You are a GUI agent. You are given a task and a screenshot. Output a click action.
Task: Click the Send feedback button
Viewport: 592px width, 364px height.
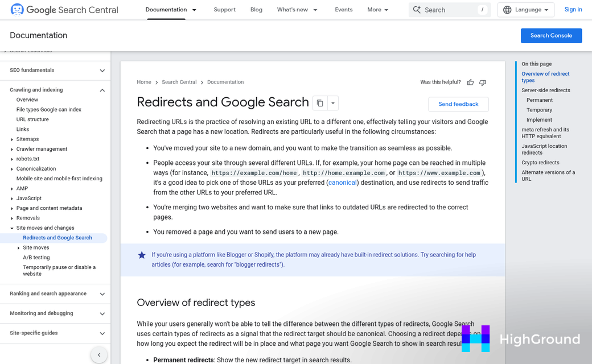[458, 104]
